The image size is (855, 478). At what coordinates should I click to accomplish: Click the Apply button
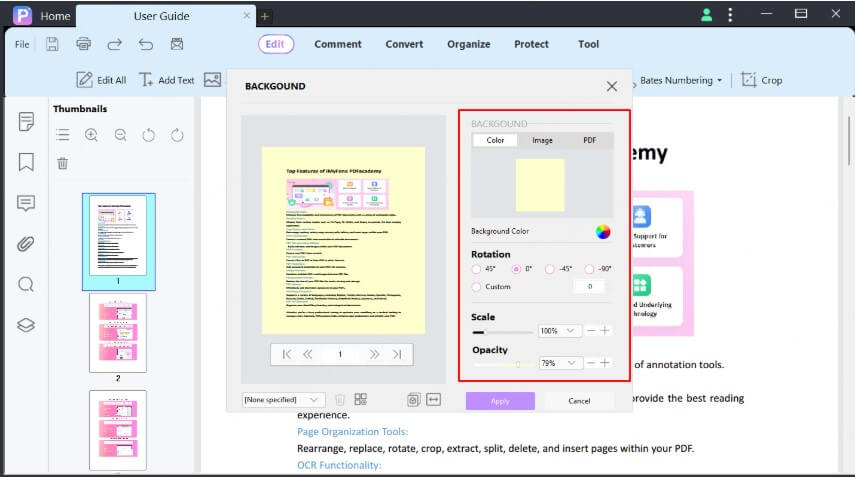[500, 401]
